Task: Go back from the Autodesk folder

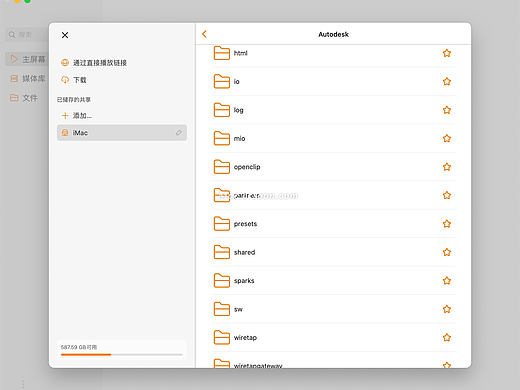Action: (x=204, y=34)
